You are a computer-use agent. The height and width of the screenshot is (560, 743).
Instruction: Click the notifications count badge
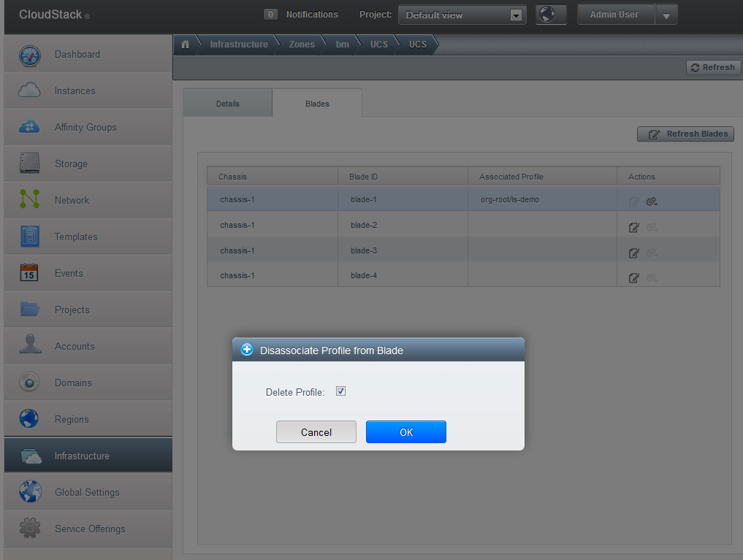270,15
